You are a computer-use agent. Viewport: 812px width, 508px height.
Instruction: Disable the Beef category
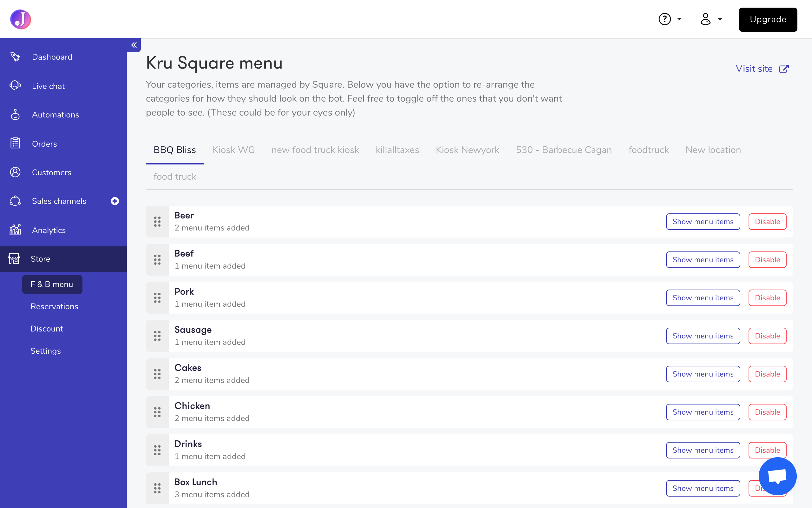[767, 260]
